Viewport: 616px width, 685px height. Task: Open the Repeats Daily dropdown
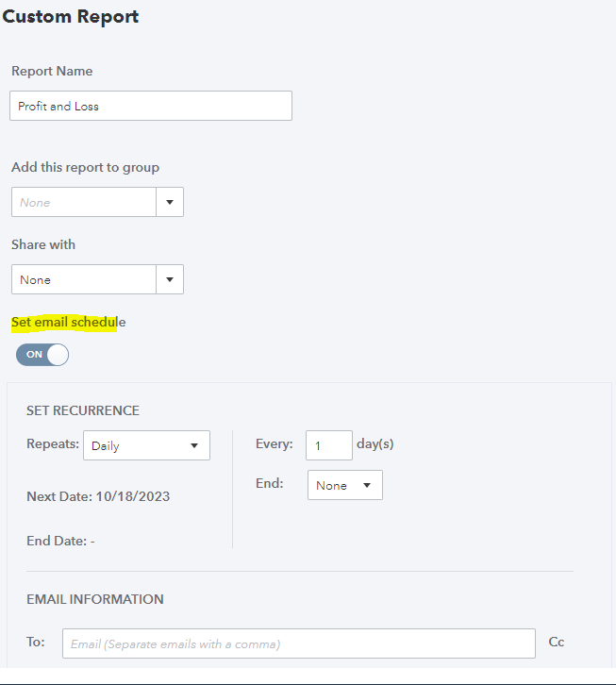pos(146,445)
